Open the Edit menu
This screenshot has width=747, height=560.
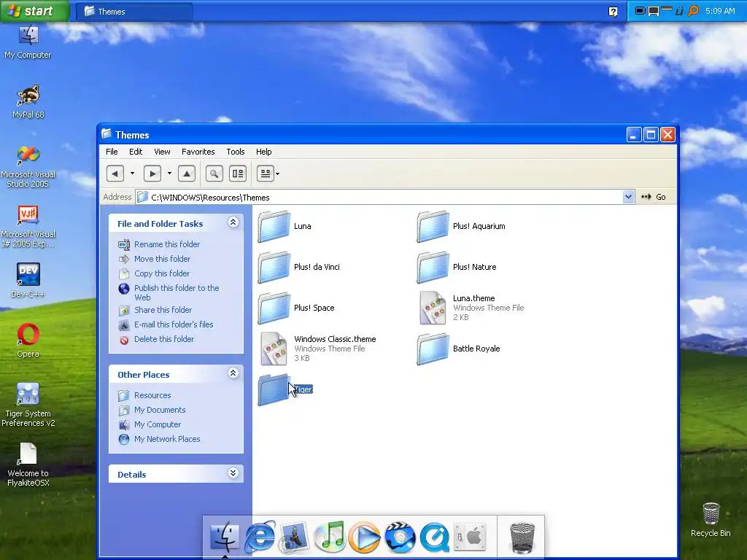click(x=136, y=152)
